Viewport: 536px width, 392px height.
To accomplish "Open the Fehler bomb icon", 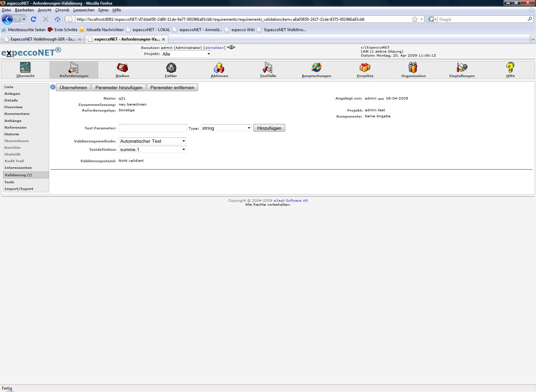I will point(171,68).
